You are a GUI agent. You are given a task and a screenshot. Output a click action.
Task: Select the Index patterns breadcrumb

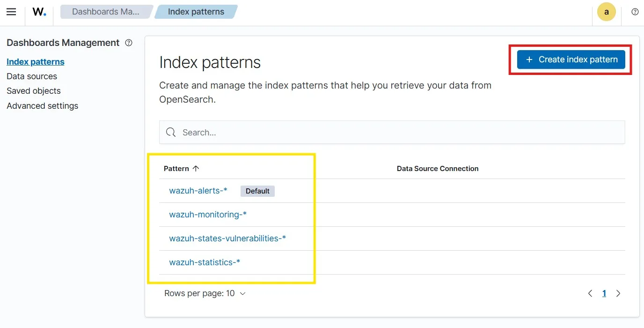196,12
